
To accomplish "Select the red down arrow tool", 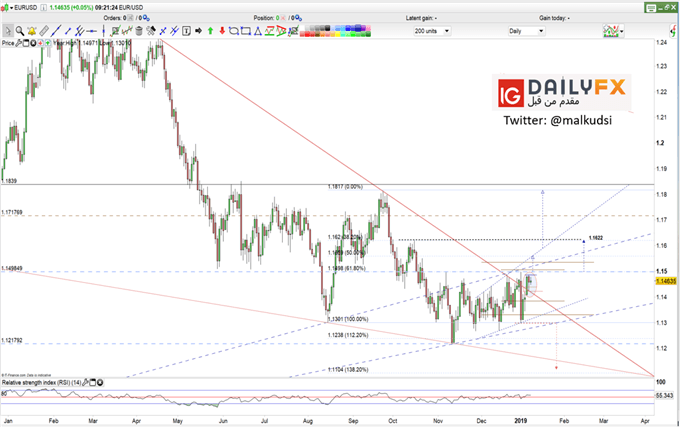I will (222, 31).
